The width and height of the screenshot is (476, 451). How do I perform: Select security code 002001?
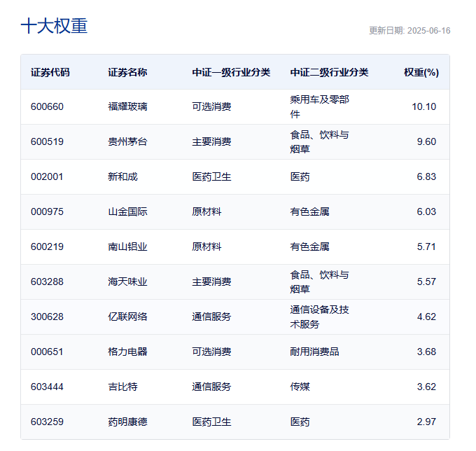tap(47, 176)
